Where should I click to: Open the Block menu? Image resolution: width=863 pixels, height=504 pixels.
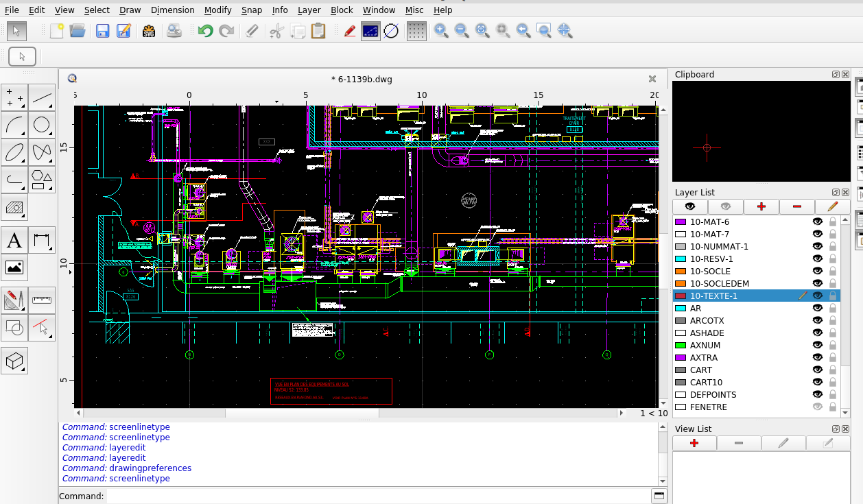342,10
